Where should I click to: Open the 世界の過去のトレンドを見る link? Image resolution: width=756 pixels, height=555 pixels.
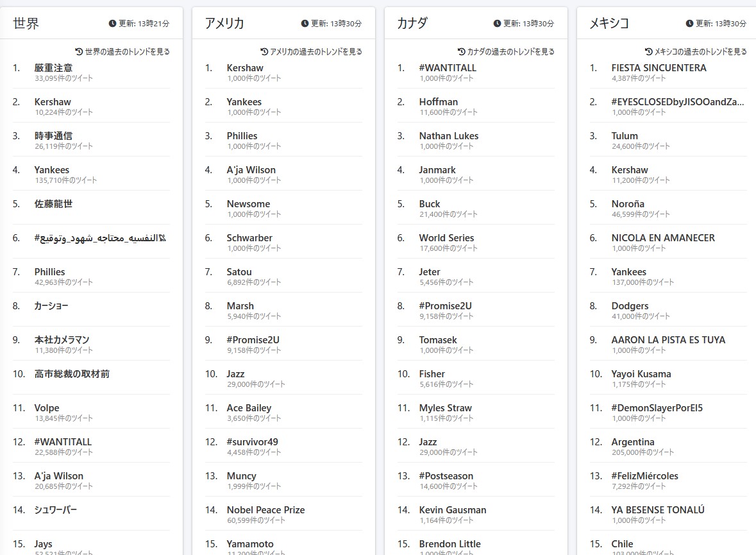127,51
